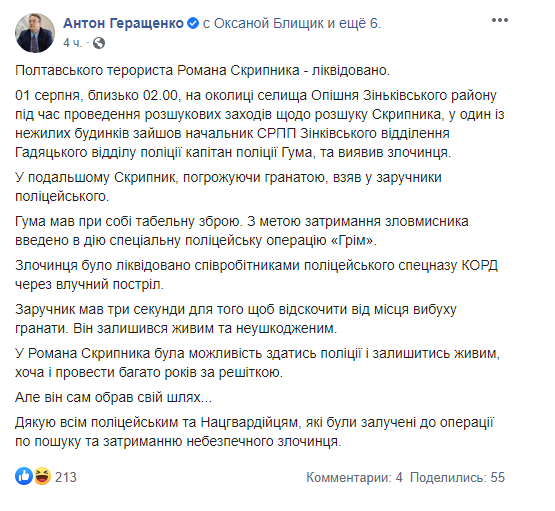Click the paragraph thanking Нацгвардійцям
The image size is (555, 511).
pyautogui.click(x=254, y=432)
